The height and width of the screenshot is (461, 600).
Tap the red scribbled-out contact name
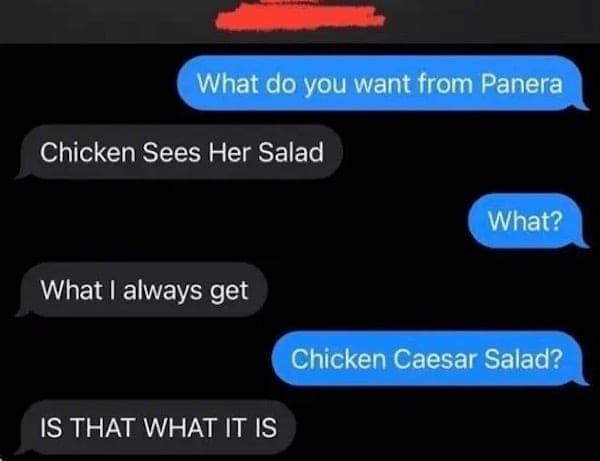pyautogui.click(x=300, y=16)
